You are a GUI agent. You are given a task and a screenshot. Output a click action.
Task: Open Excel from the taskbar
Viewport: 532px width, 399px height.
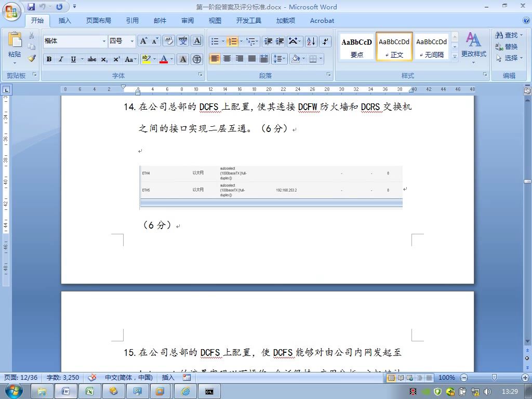pyautogui.click(x=89, y=392)
